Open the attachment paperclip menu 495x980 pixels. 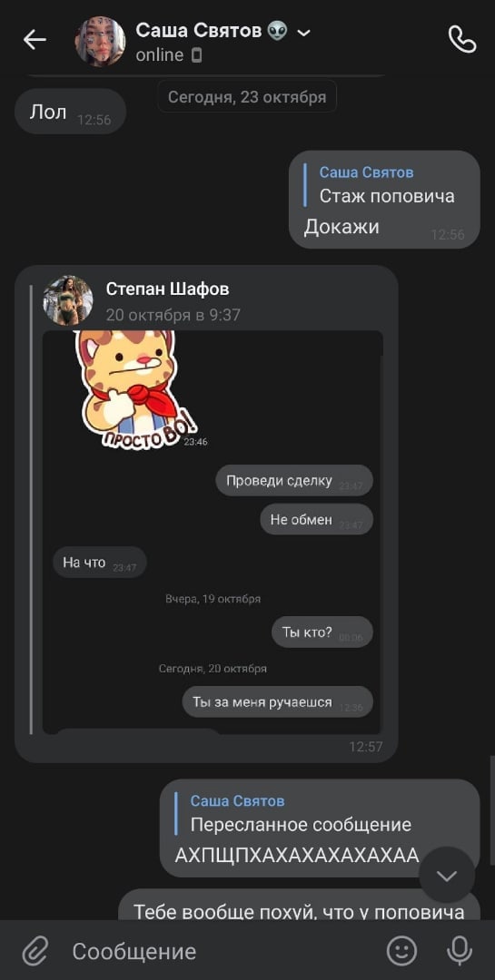pos(35,951)
